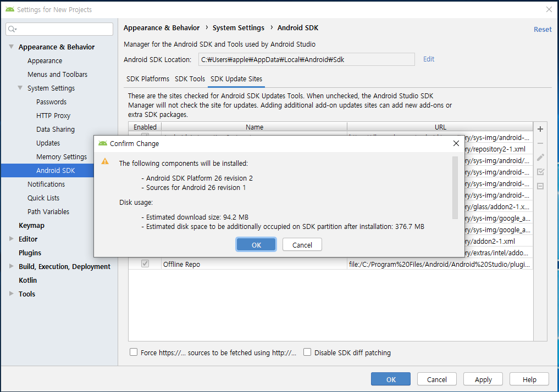
Task: Toggle the Offline Repo enabled checkbox
Action: (145, 264)
